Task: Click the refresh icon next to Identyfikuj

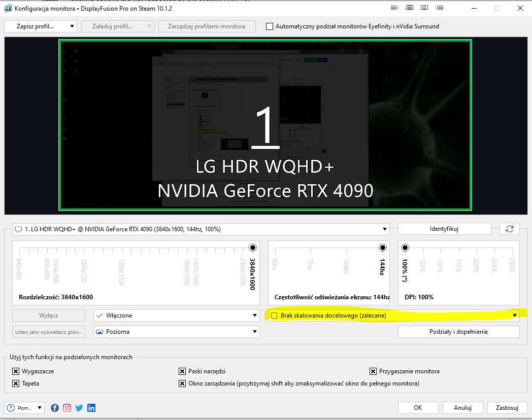Action: [x=509, y=229]
